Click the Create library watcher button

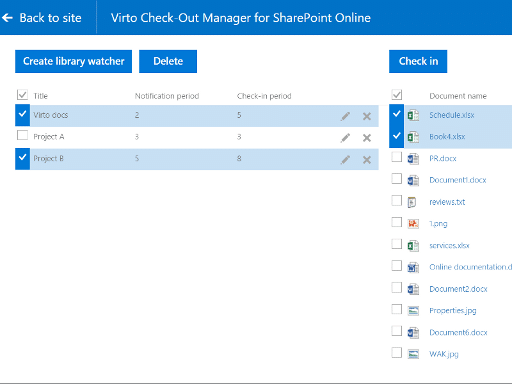pyautogui.click(x=73, y=61)
